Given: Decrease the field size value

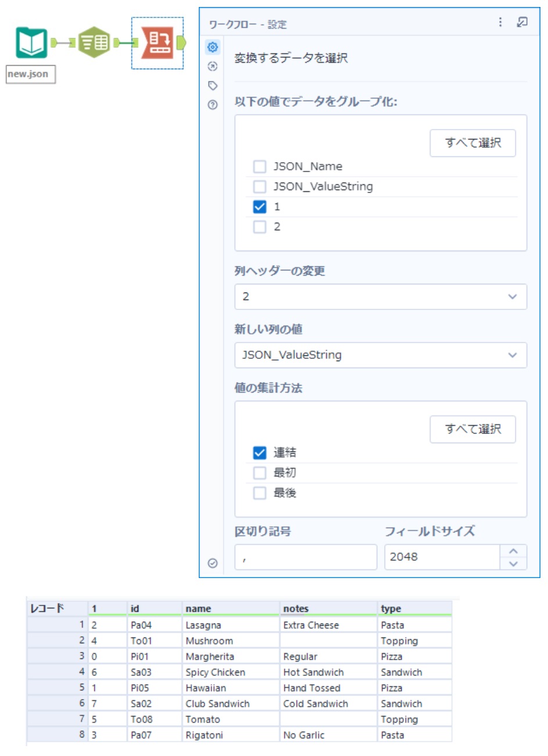Looking at the screenshot, I should (x=513, y=564).
